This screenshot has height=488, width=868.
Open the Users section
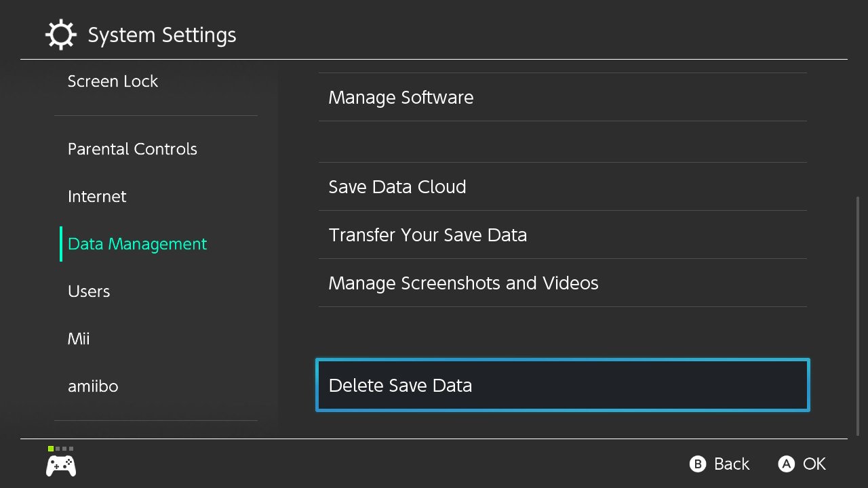[x=89, y=291]
